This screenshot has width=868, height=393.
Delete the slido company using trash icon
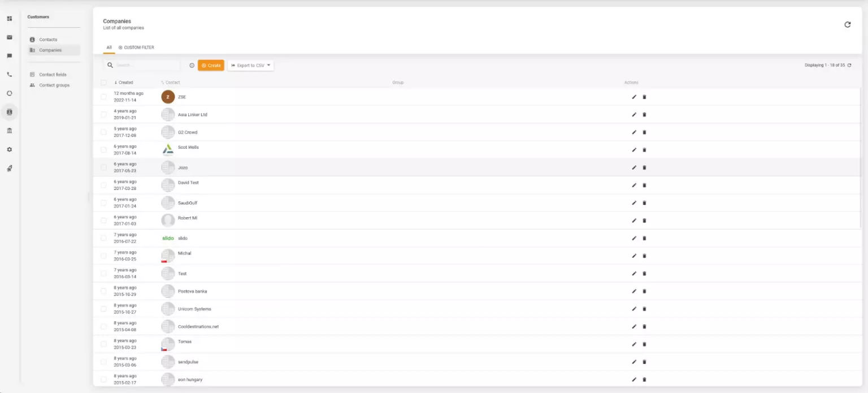pos(644,238)
